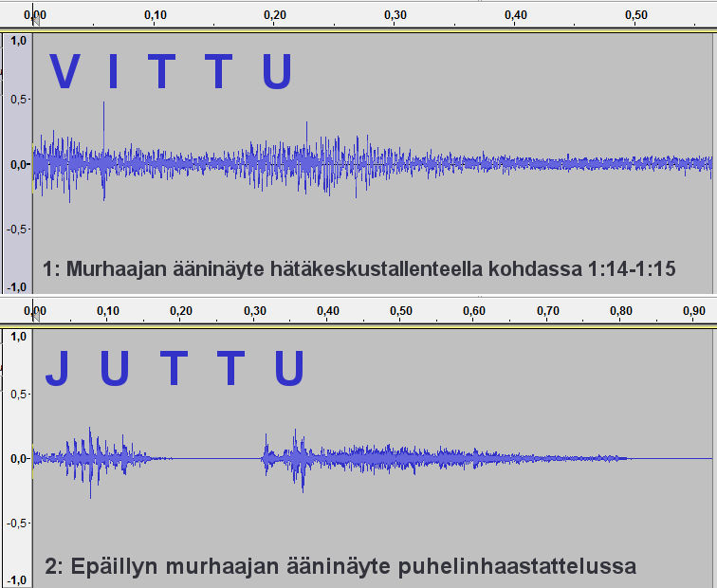Click 0,90 on the lower track's timeline ruler
The height and width of the screenshot is (588, 717).
[x=694, y=311]
